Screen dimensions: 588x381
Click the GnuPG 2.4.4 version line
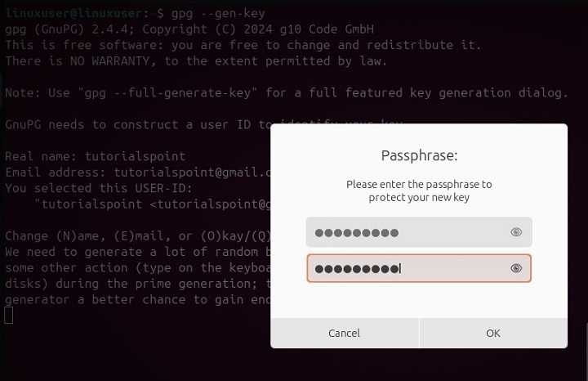pyautogui.click(x=189, y=29)
